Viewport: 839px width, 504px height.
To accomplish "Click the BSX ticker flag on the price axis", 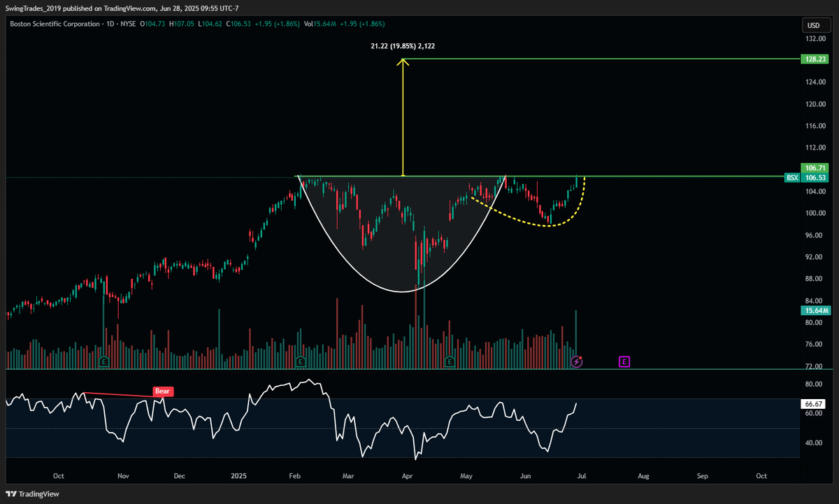I will click(791, 178).
